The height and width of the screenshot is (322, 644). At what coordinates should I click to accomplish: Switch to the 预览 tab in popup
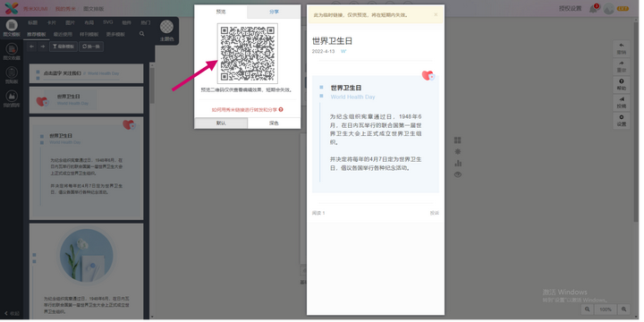pos(221,12)
